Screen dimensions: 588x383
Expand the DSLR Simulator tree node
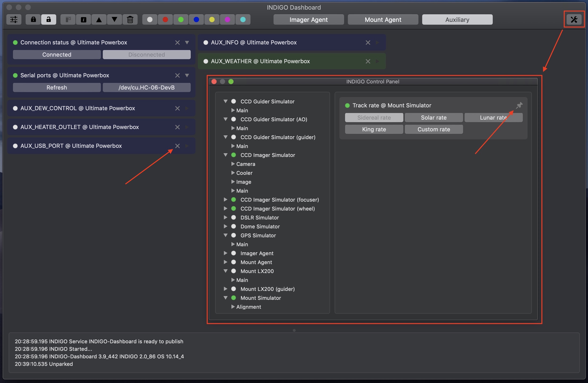(x=225, y=217)
